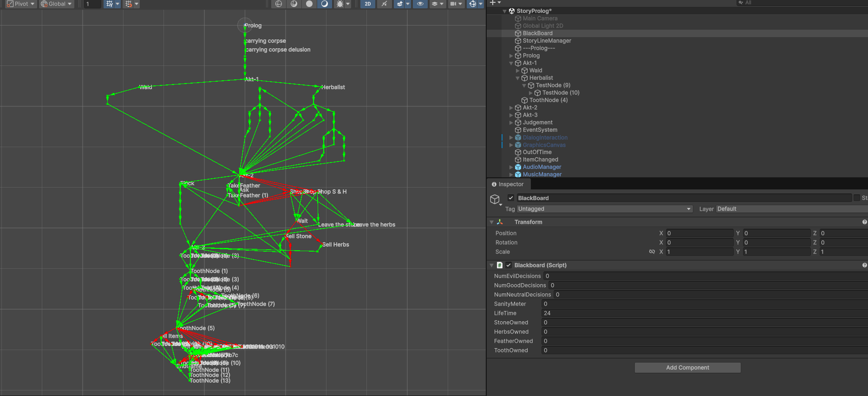Image resolution: width=868 pixels, height=396 pixels.
Task: Open the scene camera settings icon
Action: tap(453, 4)
